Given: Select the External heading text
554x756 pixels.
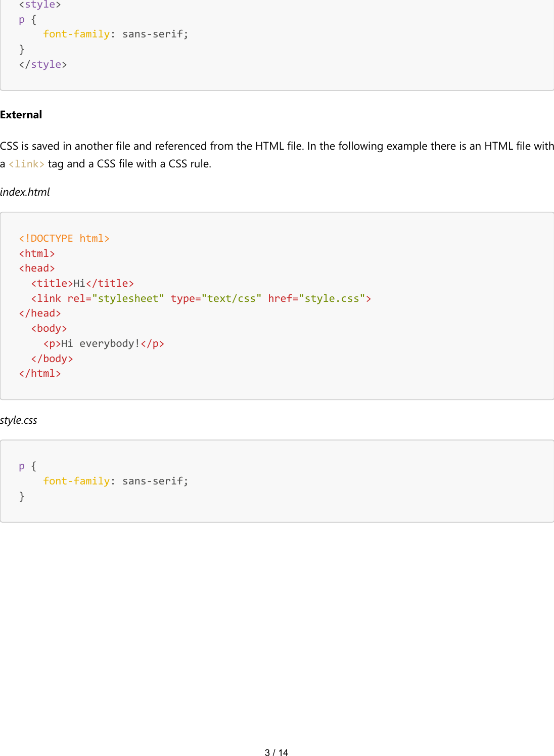Looking at the screenshot, I should (21, 114).
